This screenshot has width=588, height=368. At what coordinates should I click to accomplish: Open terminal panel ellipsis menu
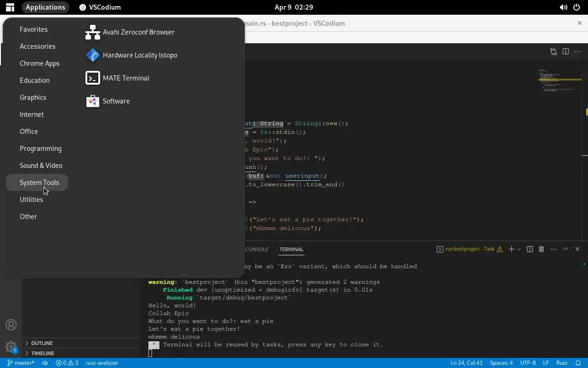(554, 249)
